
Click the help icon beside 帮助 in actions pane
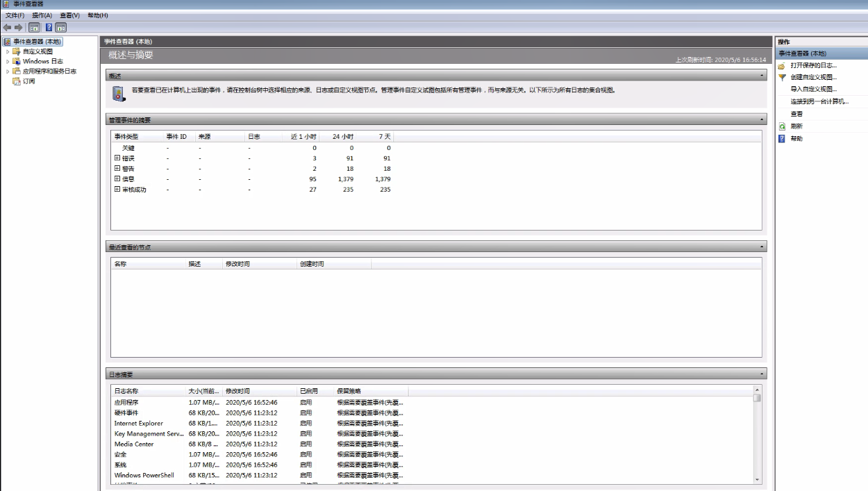782,139
